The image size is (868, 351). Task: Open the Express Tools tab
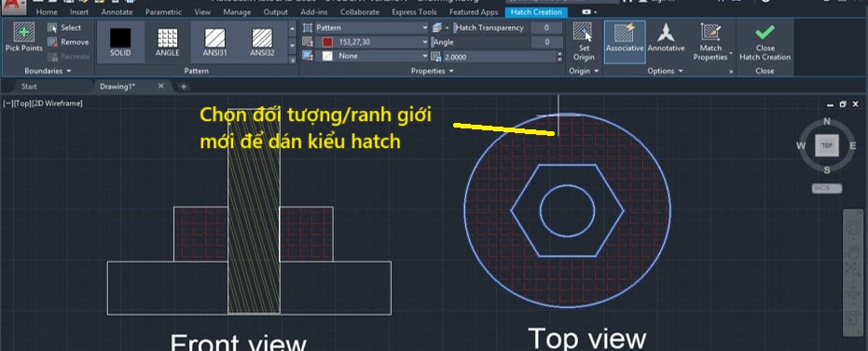(414, 11)
